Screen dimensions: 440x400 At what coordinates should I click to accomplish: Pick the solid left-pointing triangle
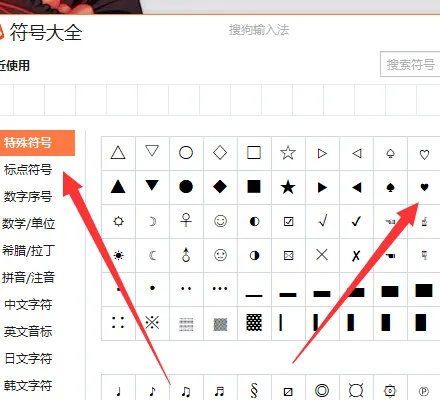pyautogui.click(x=356, y=187)
